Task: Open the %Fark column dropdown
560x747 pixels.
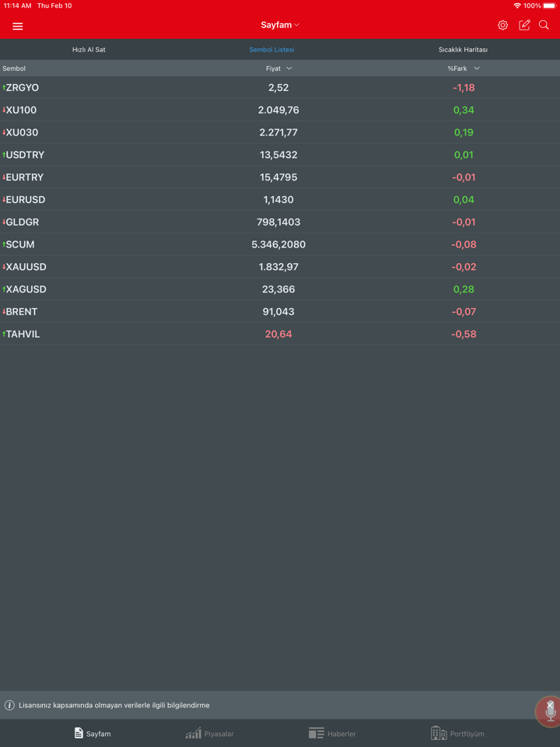Action: click(x=464, y=68)
